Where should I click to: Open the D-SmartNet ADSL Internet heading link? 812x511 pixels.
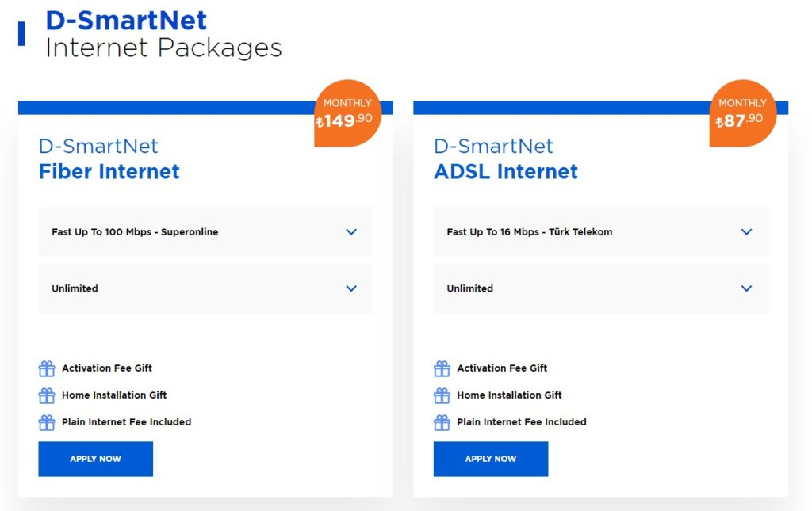pyautogui.click(x=505, y=158)
